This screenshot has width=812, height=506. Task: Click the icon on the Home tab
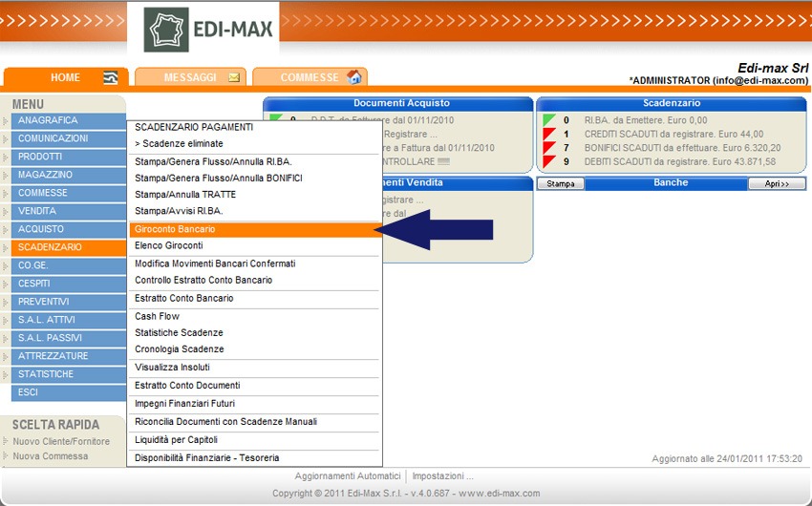point(111,77)
